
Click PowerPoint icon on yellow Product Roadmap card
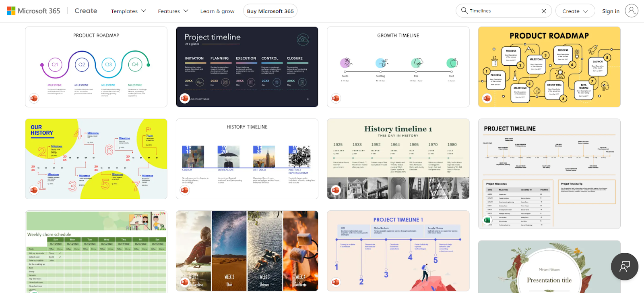(x=487, y=98)
